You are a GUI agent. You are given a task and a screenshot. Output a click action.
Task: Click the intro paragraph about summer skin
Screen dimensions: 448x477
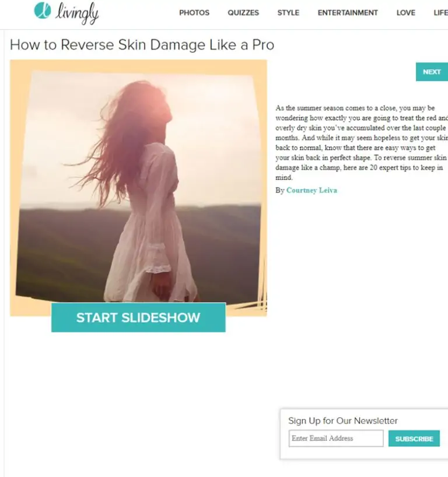click(362, 143)
